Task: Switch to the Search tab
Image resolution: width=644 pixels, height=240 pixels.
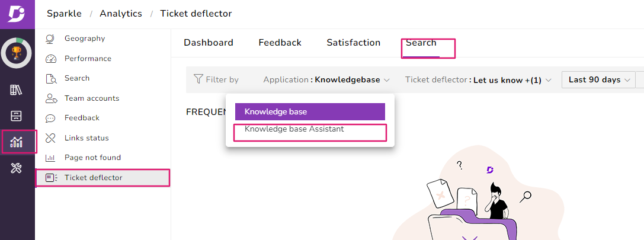Action: coord(421,43)
